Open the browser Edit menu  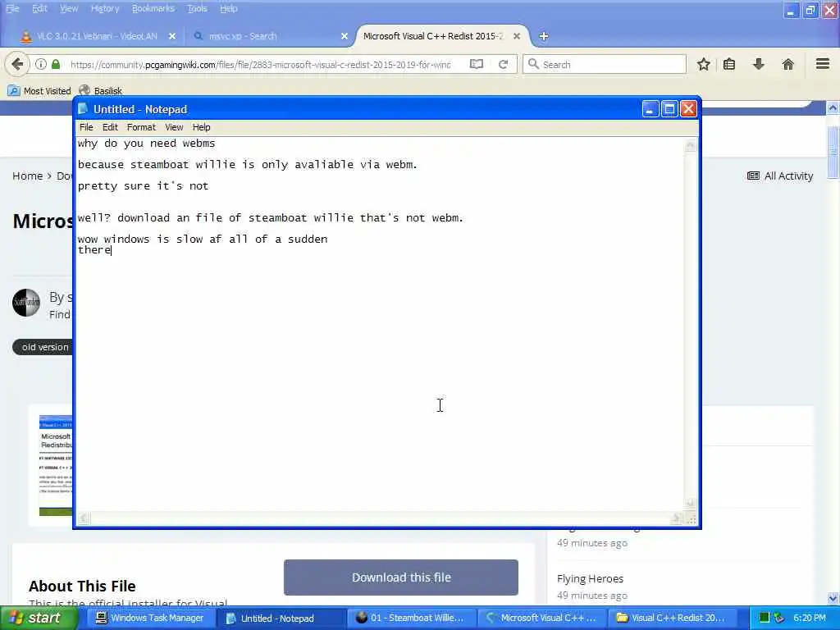[39, 8]
